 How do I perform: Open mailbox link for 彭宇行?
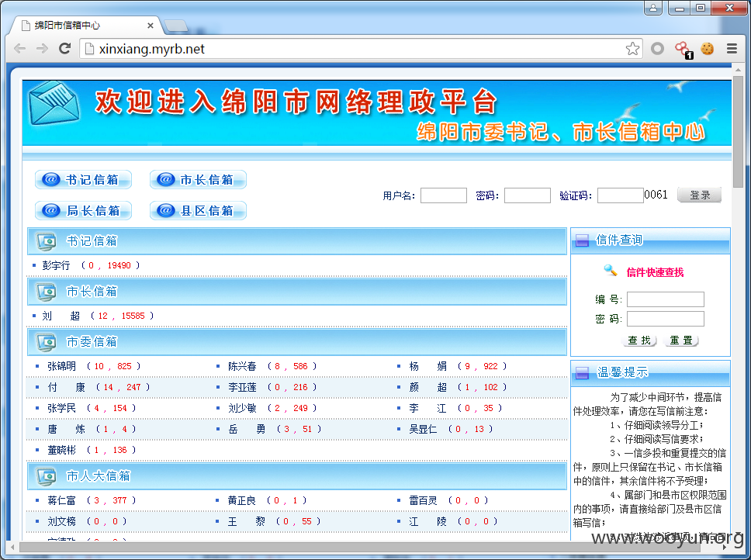coord(56,265)
